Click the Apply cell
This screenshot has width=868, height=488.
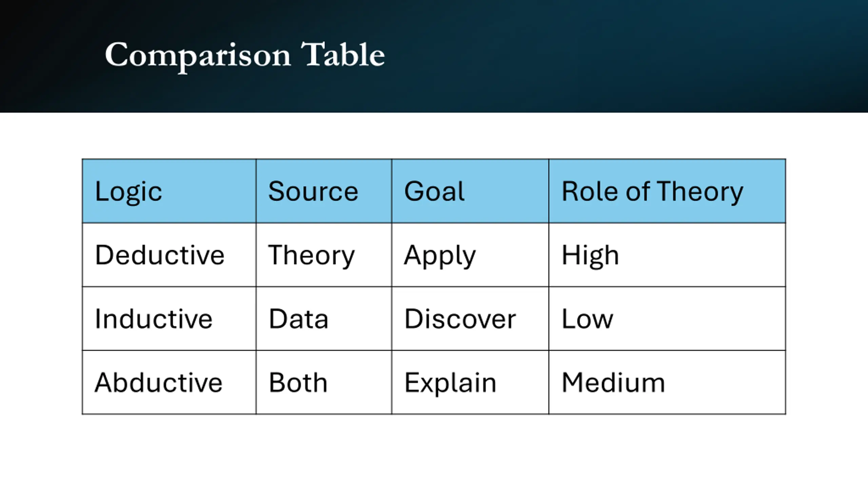pos(470,255)
